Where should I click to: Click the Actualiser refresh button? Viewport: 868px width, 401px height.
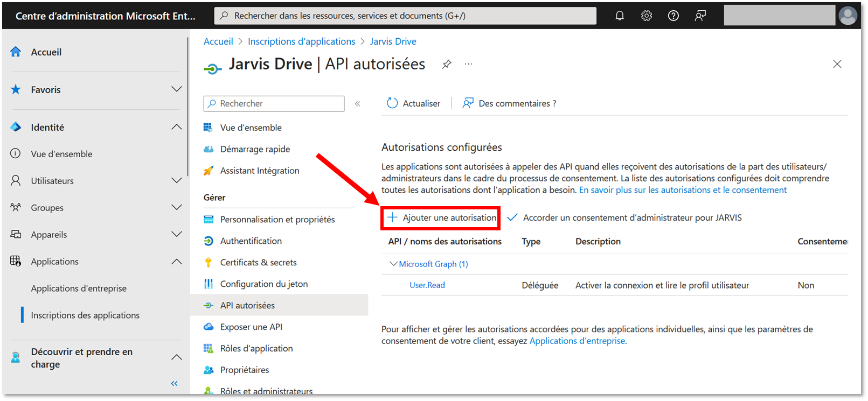click(414, 103)
